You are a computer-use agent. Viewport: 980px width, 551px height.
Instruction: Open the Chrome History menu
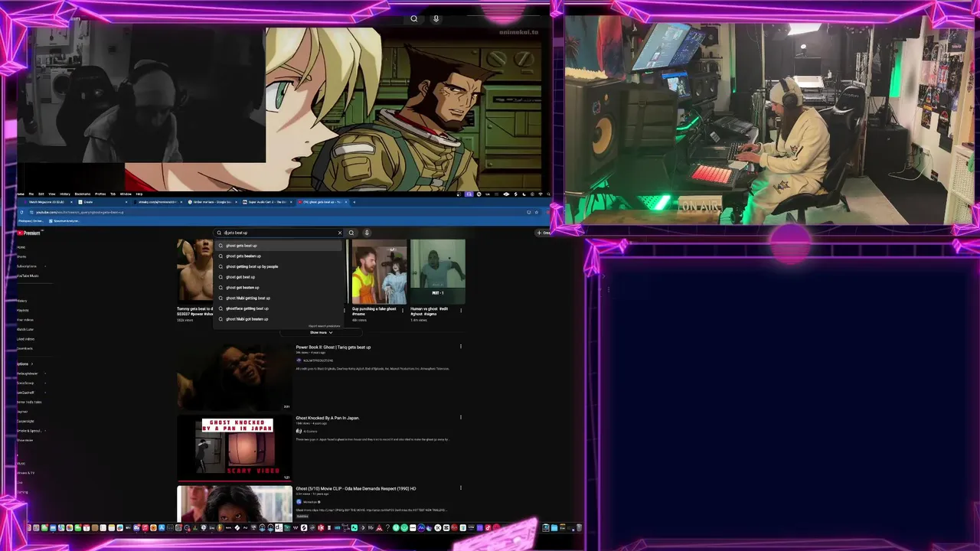coord(65,194)
